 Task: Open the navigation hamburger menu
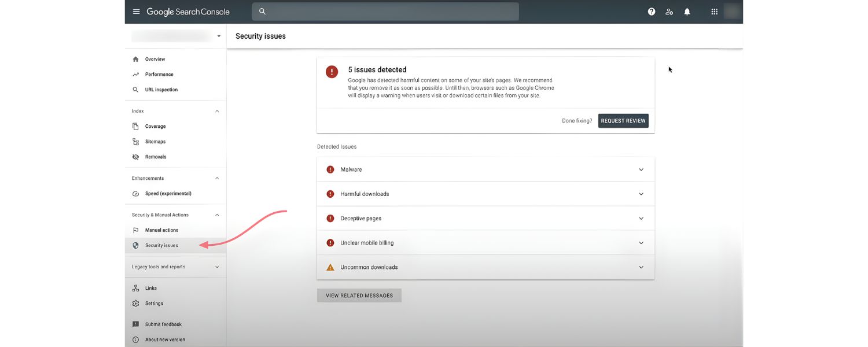point(136,11)
